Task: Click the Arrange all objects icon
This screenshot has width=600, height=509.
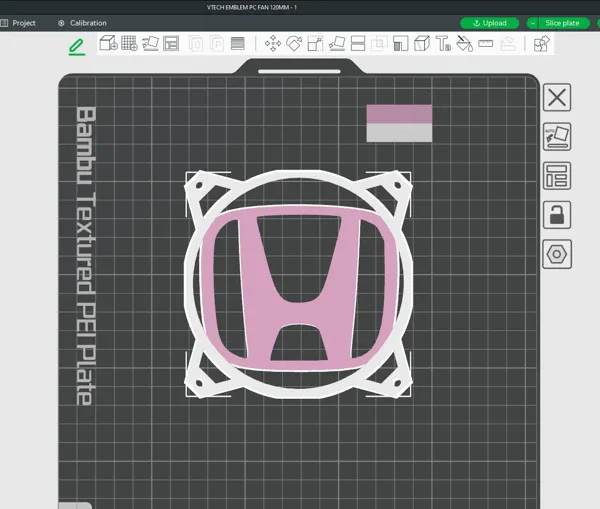Action: pos(171,43)
